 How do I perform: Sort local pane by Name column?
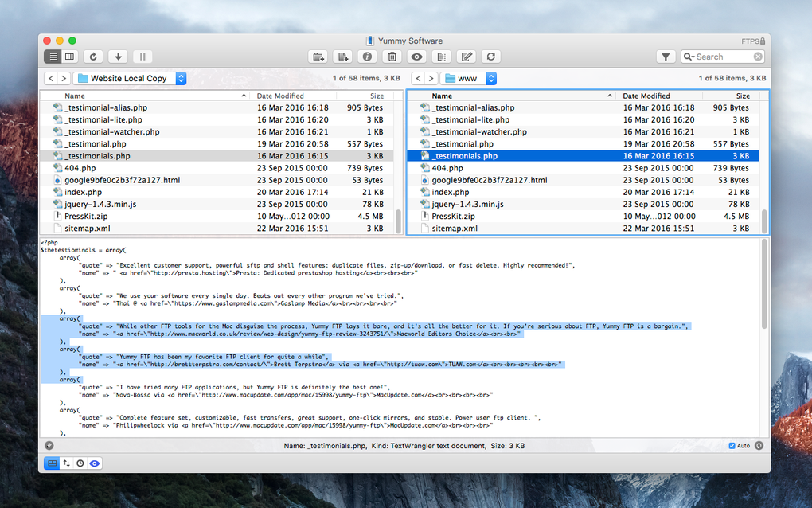(x=145, y=96)
